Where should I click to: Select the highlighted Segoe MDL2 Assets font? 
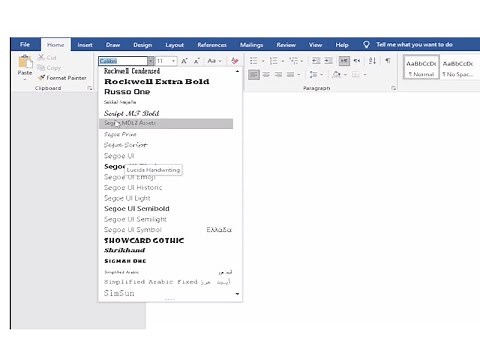click(x=166, y=123)
